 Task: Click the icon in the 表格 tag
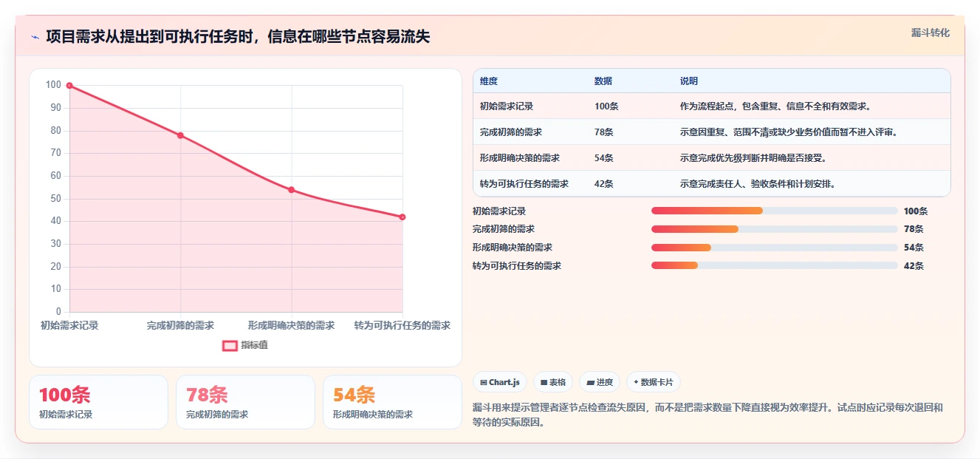(x=544, y=383)
